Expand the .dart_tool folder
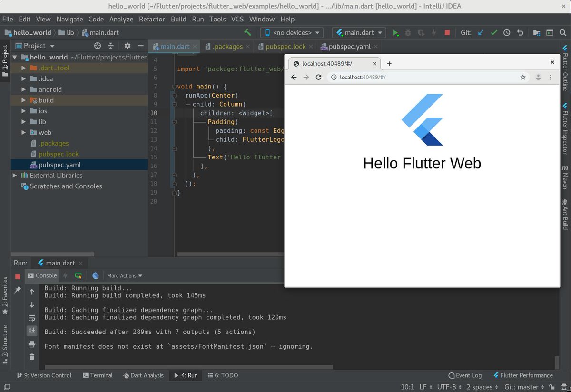571x392 pixels. tap(23, 68)
